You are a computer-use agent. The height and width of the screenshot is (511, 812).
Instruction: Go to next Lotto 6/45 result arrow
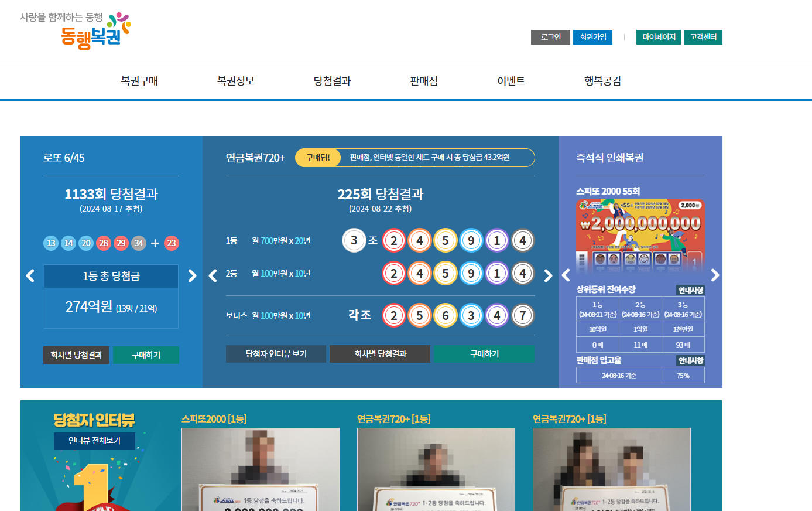[x=192, y=275]
